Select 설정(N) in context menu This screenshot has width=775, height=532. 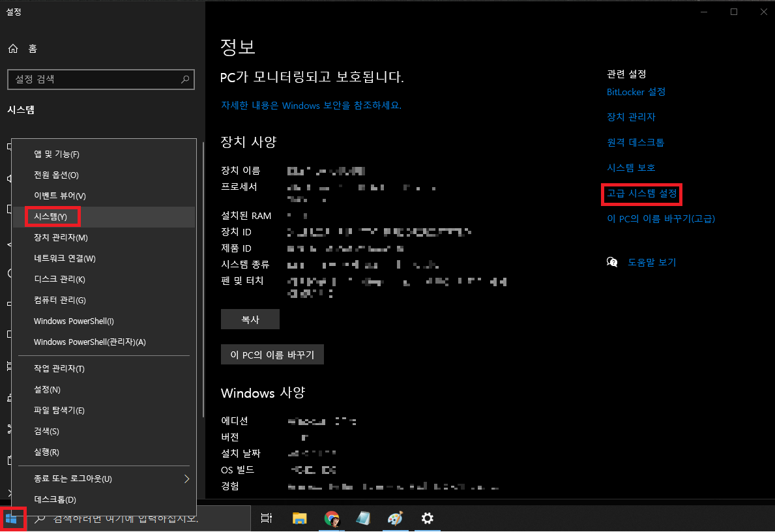tap(104, 390)
